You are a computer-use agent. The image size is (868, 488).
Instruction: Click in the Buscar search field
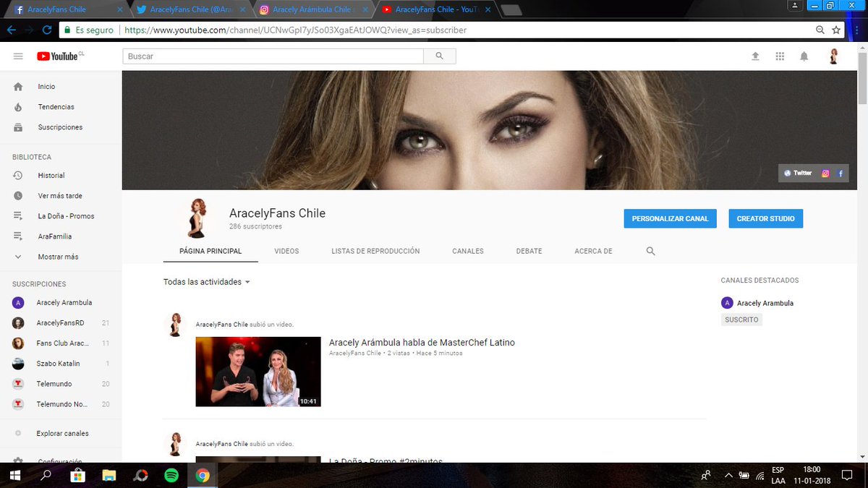(x=273, y=56)
